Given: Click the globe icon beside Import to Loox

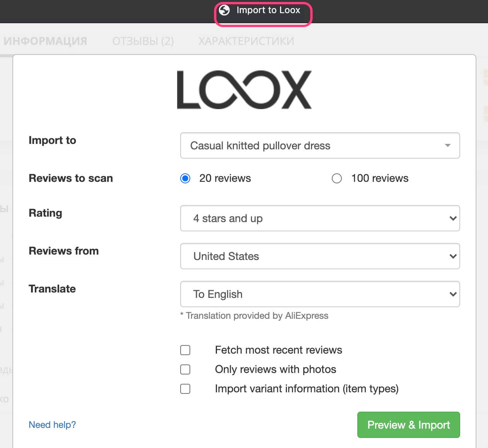Looking at the screenshot, I should [x=224, y=10].
